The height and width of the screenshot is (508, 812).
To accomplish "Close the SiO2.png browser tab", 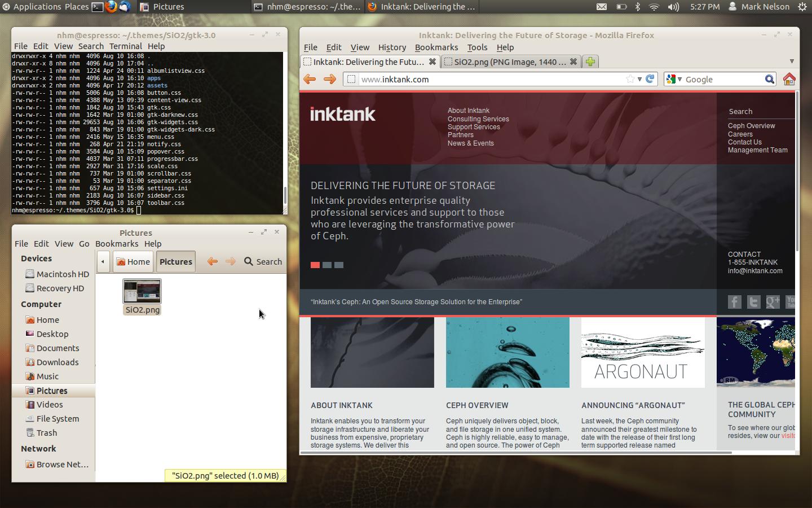I will click(573, 62).
